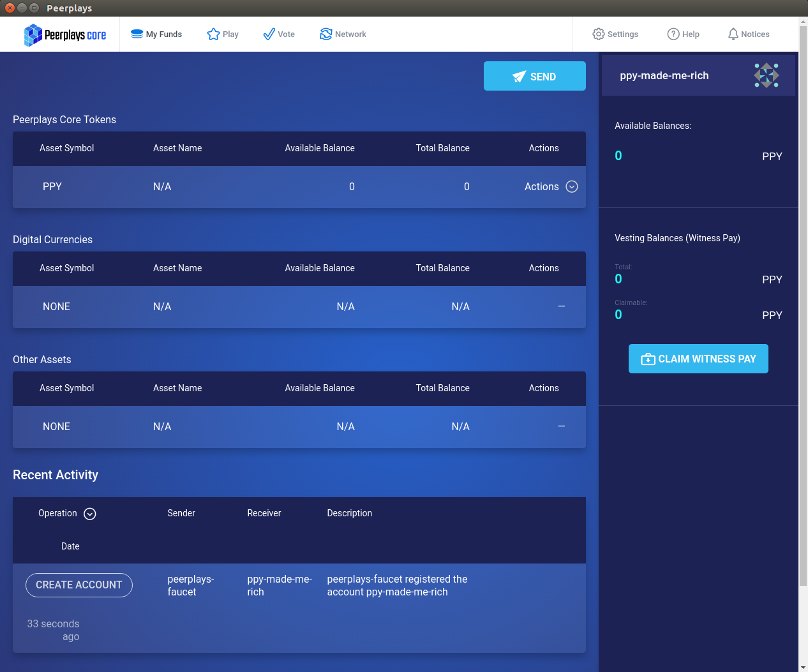Click the Receiver column header

pos(264,513)
